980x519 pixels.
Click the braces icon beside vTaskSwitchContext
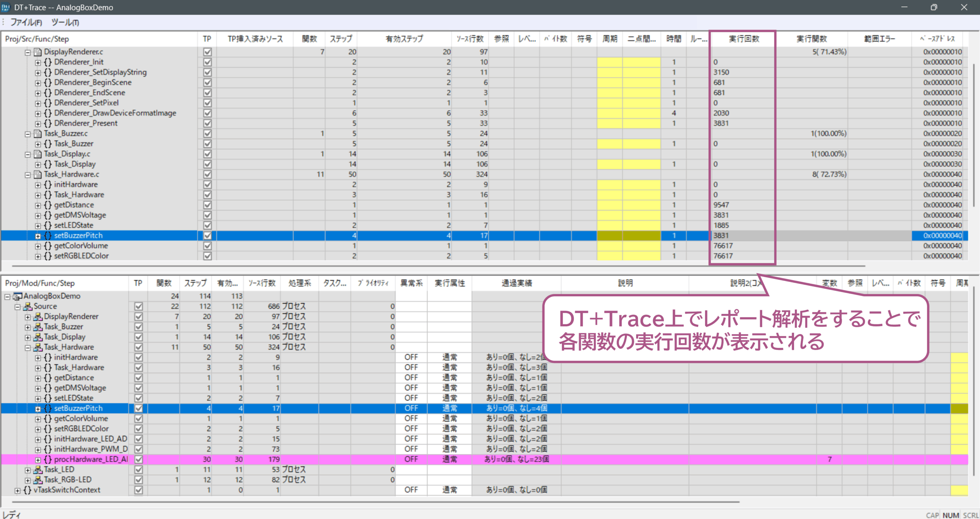click(x=27, y=490)
